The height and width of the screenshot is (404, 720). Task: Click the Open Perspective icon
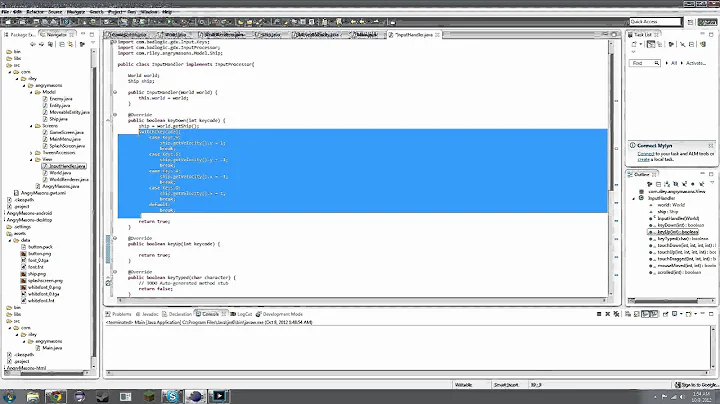click(691, 22)
